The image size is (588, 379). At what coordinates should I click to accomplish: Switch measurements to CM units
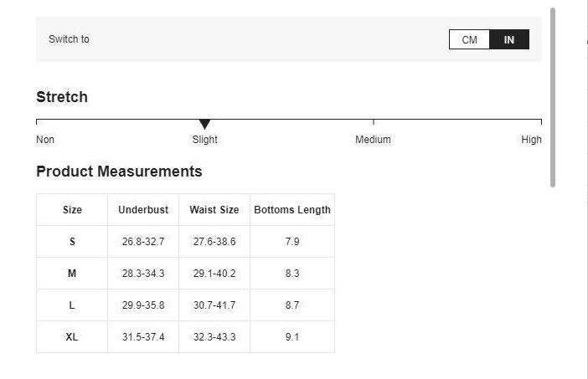point(469,39)
